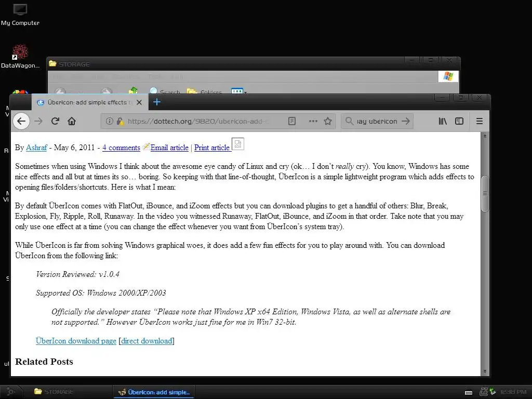
Task: Click the page scrollbar up arrow
Action: click(485, 136)
